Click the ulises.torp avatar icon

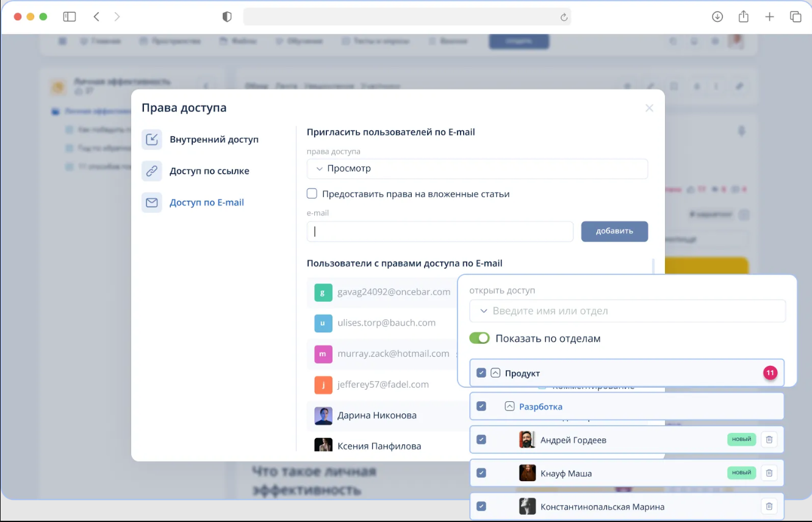point(323,323)
